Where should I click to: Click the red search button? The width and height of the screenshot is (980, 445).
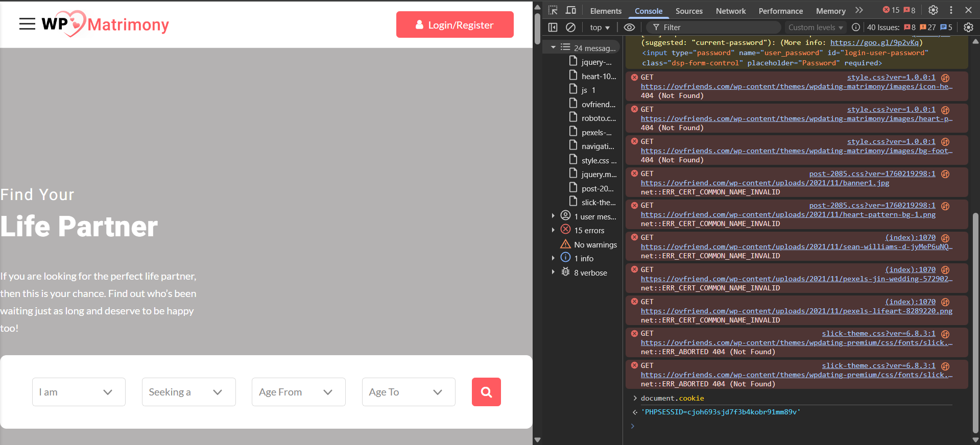click(x=486, y=392)
